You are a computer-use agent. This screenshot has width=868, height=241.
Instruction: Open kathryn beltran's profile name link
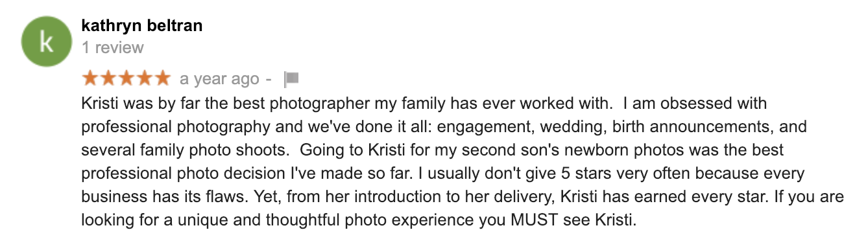tap(141, 26)
